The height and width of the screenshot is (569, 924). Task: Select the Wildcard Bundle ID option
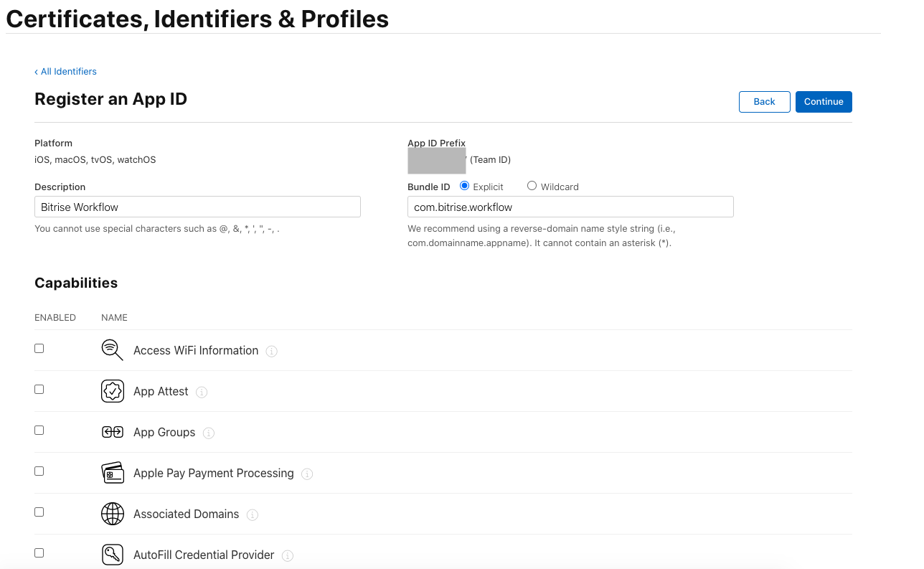(532, 186)
